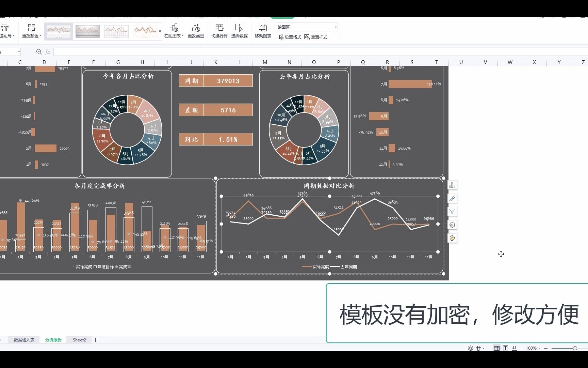Click the zoom magnifier beside the formula bar
Image resolution: width=588 pixels, height=368 pixels.
[39, 52]
